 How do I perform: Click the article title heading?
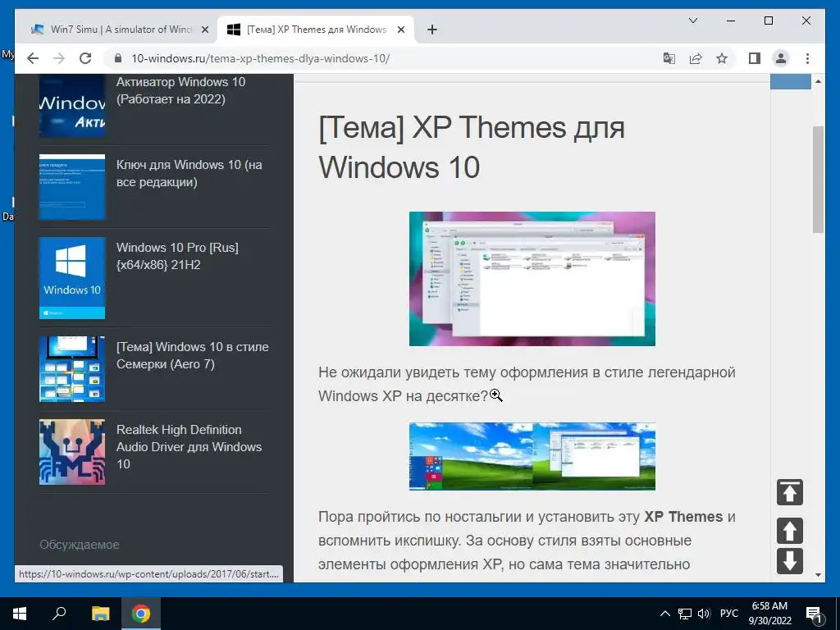click(x=472, y=148)
